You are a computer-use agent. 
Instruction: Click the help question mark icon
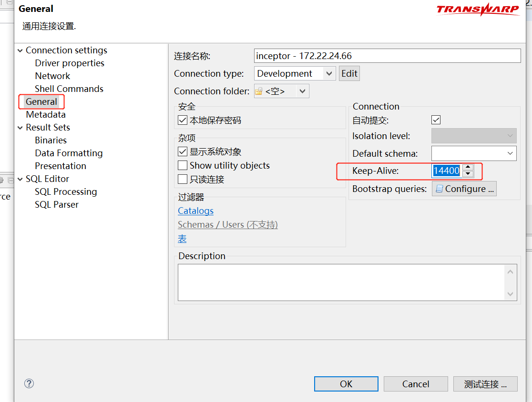coord(29,383)
